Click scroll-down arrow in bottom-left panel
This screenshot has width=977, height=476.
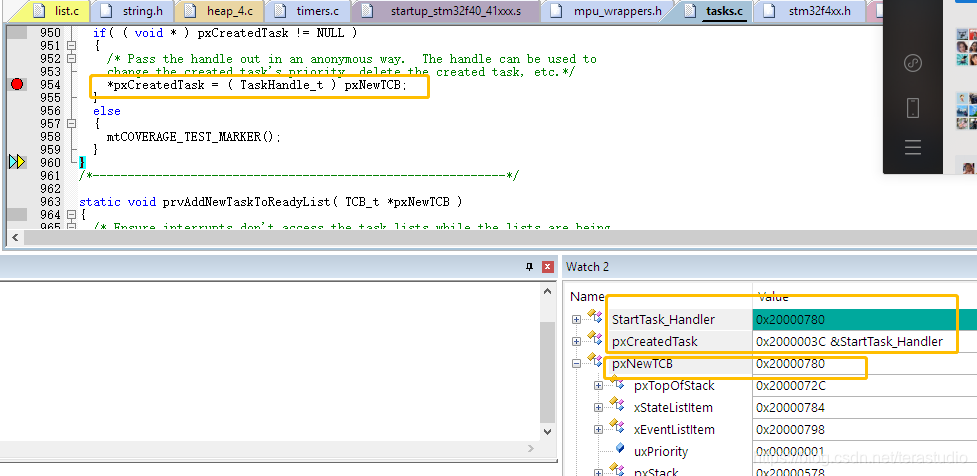[547, 431]
